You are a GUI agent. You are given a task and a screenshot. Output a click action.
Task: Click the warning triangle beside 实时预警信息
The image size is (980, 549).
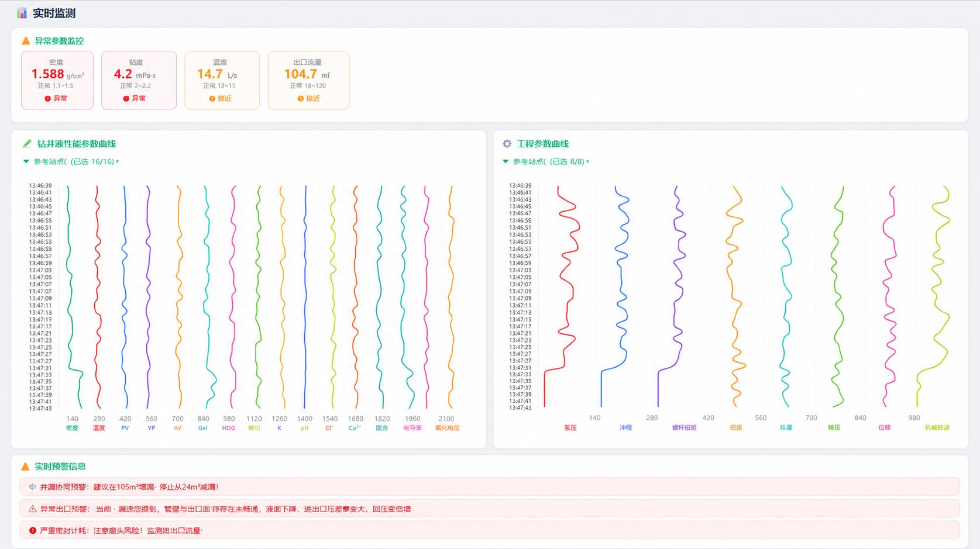pos(25,467)
